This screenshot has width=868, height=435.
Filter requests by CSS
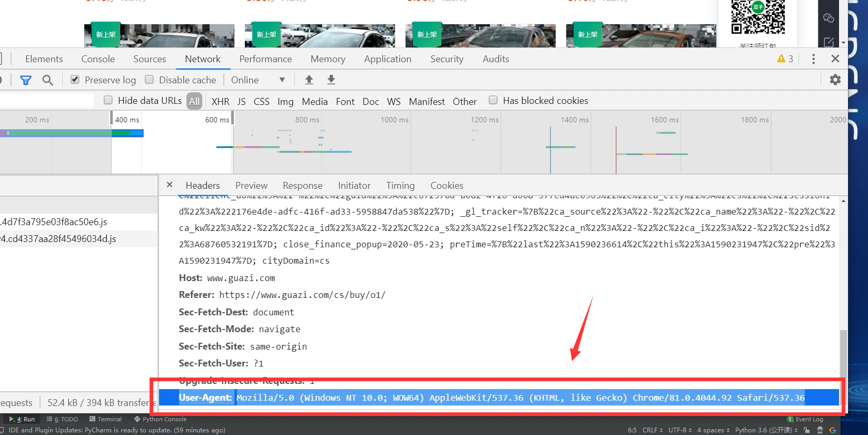coord(261,101)
